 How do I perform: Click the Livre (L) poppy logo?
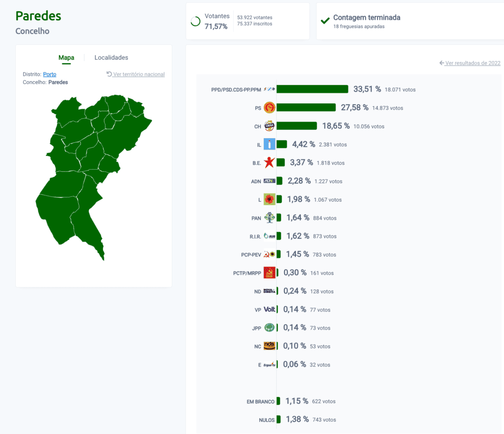(x=269, y=199)
